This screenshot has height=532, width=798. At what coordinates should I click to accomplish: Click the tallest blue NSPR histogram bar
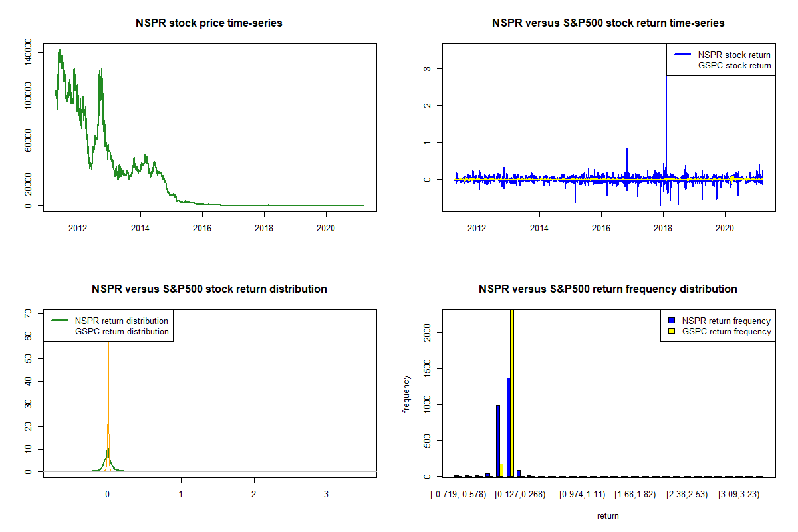[x=508, y=427]
